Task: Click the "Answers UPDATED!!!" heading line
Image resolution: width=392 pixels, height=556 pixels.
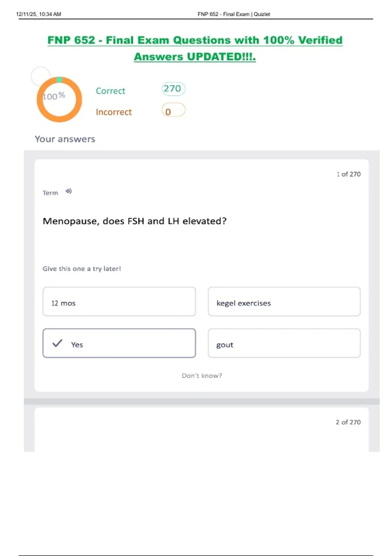Action: (x=195, y=57)
